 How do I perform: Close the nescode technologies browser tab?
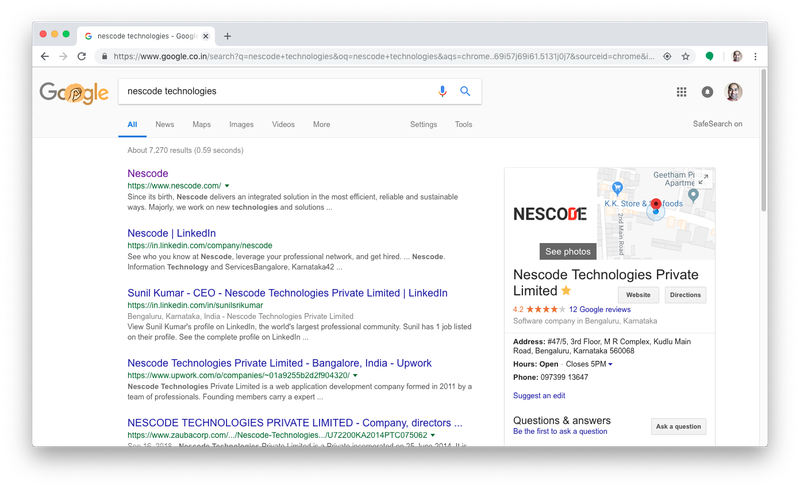point(206,36)
